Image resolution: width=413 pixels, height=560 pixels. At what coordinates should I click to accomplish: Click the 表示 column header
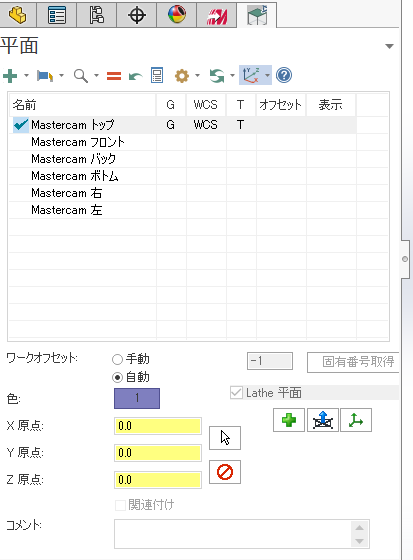click(331, 105)
